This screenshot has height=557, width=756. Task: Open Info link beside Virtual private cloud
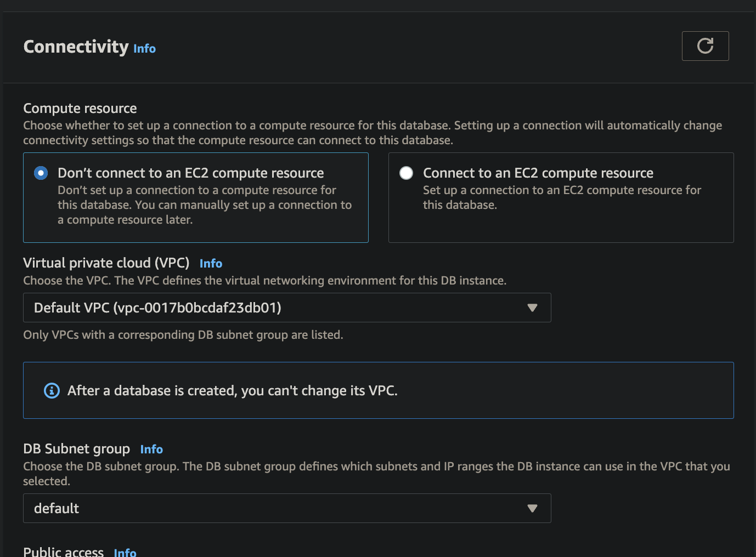coord(211,264)
